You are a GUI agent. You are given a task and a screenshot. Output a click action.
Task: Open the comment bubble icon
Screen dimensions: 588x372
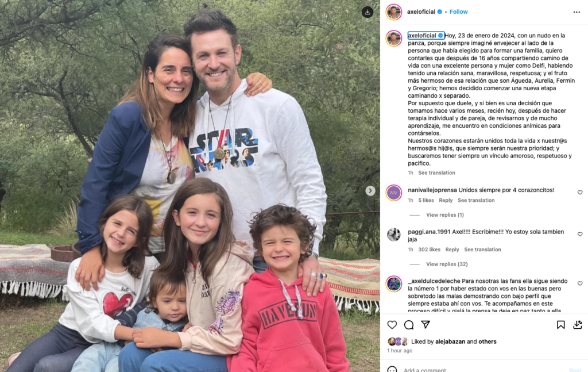[409, 325]
